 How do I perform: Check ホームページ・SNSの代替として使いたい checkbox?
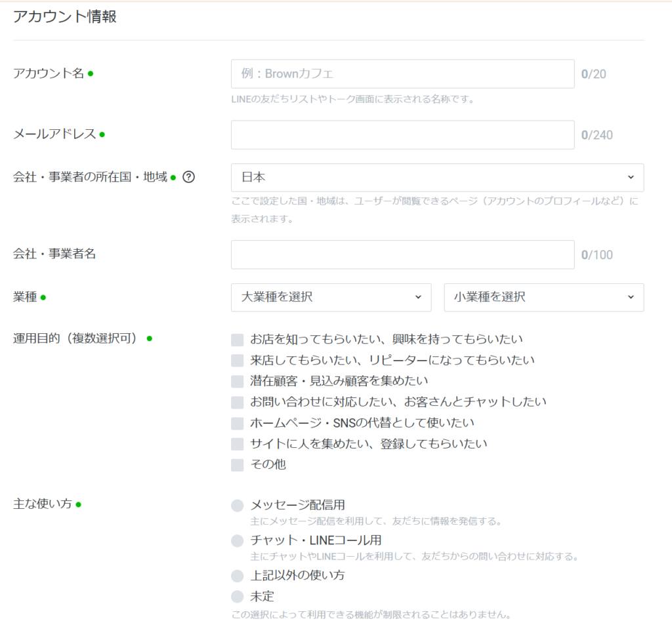click(238, 423)
